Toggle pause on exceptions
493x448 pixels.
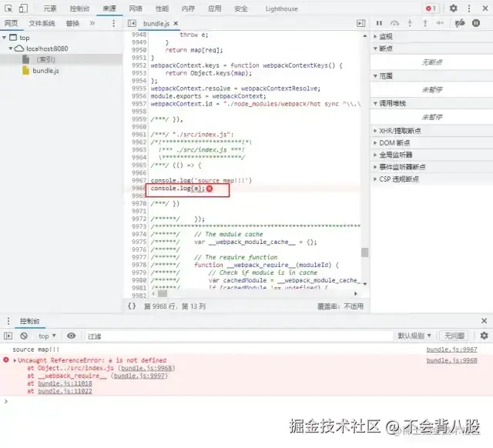[x=476, y=23]
